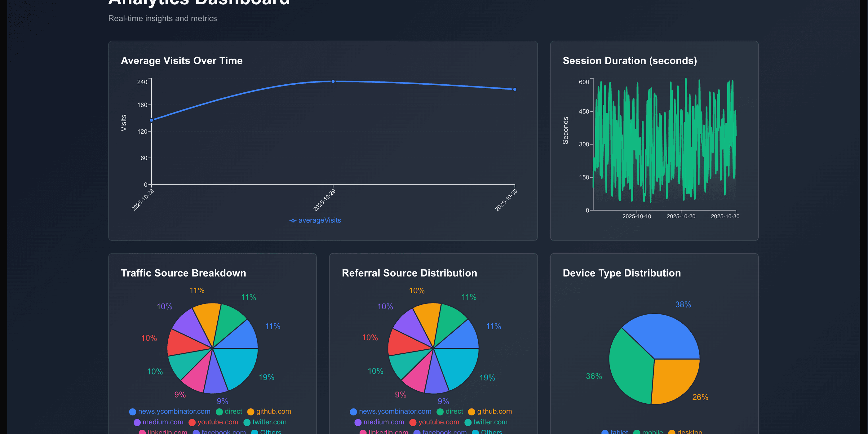The width and height of the screenshot is (868, 434).
Task: Click the 2025-10-29 data point on line chart
Action: (x=333, y=82)
